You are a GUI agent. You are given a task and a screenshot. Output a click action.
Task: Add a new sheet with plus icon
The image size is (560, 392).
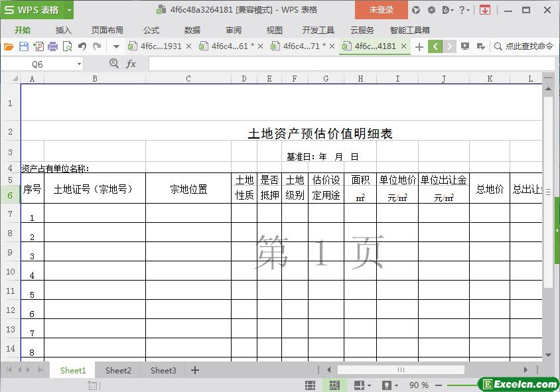tap(195, 370)
